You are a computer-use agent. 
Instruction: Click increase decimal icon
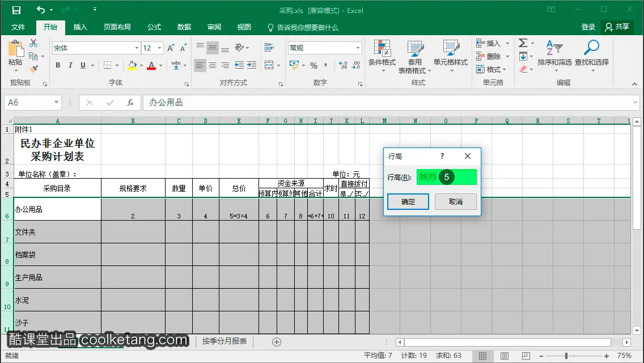point(344,65)
